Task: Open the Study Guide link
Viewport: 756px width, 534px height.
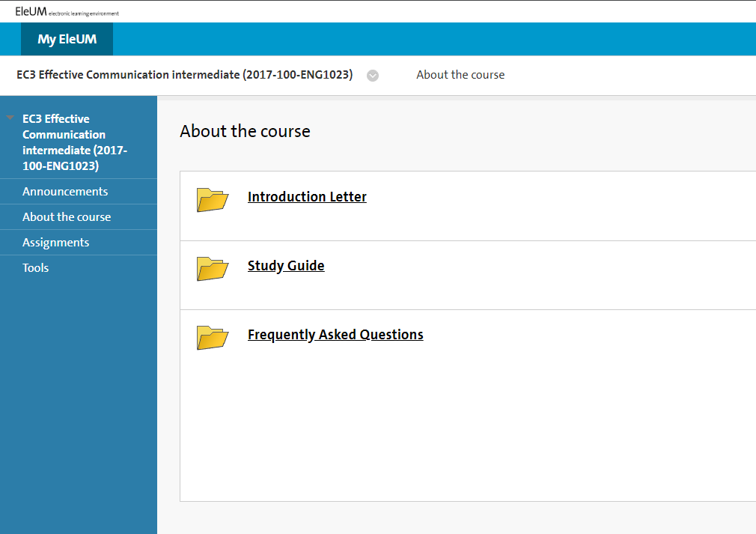Action: coord(286,266)
